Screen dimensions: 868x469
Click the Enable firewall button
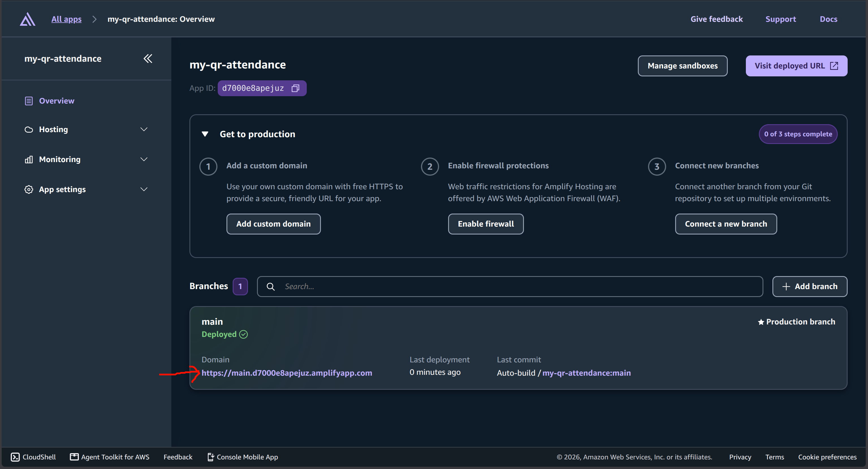coord(485,224)
